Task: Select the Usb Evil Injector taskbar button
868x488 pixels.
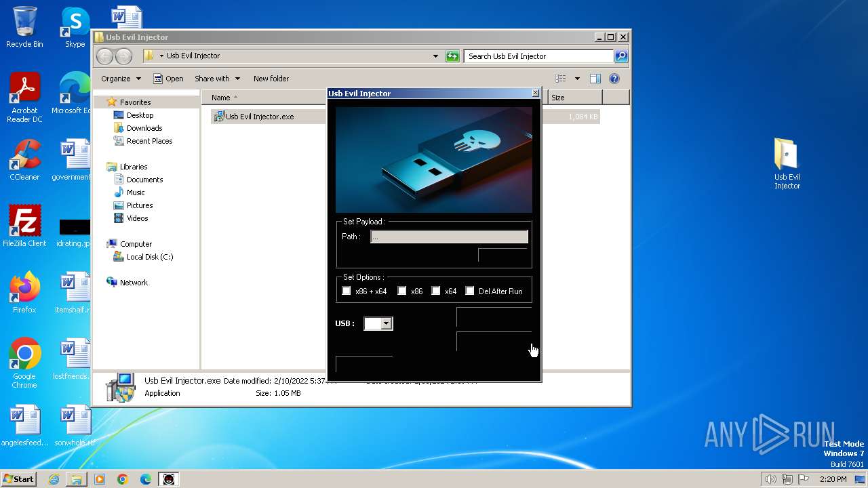Action: (169, 479)
